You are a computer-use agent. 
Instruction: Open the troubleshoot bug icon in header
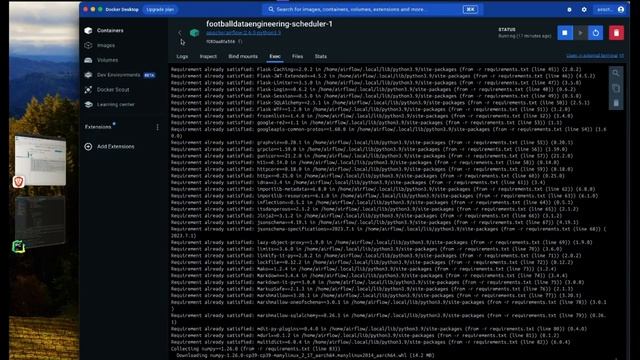(569, 9)
